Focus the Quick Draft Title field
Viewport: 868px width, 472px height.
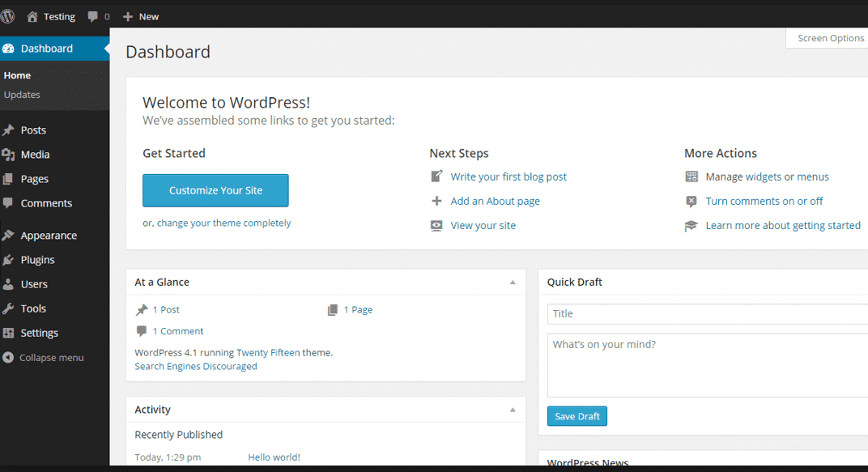tap(708, 314)
